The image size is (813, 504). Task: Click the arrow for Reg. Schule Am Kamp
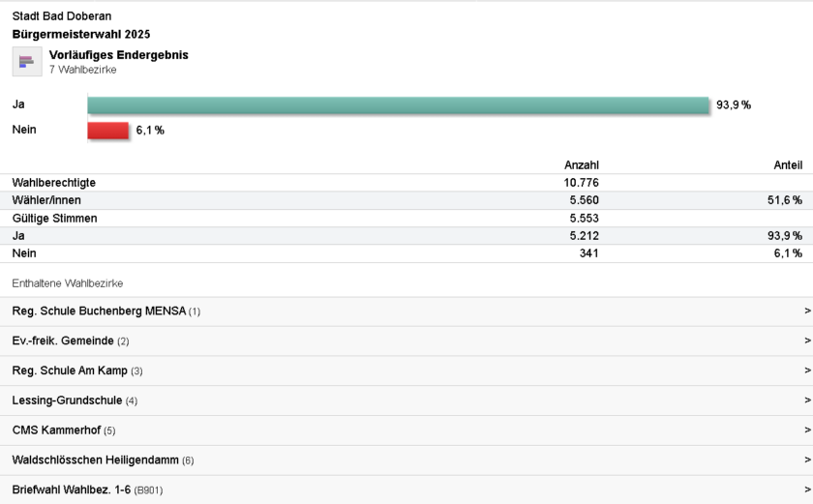click(x=806, y=371)
